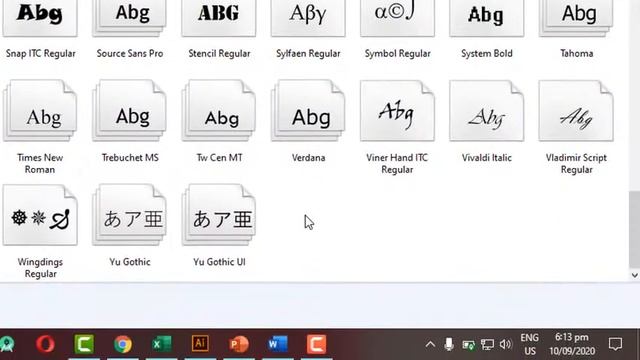Select the Verdana font family icon
The image size is (640, 360).
pyautogui.click(x=308, y=111)
